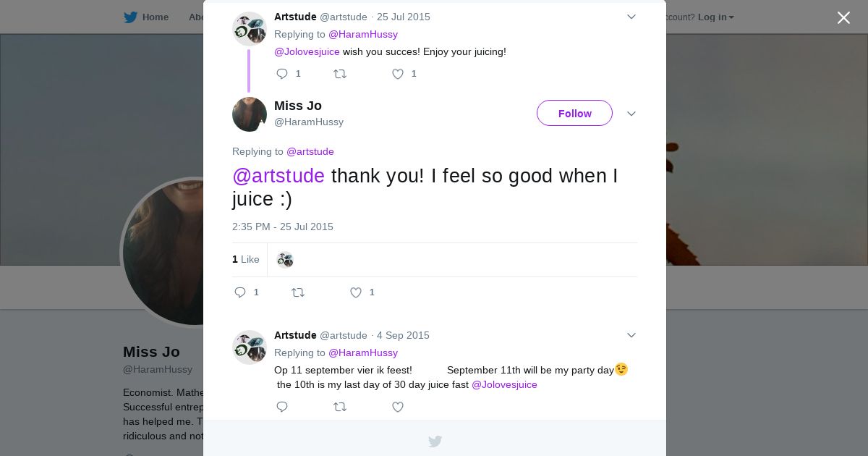The height and width of the screenshot is (456, 868).
Task: View Miss Jo's profile picture
Action: (250, 114)
